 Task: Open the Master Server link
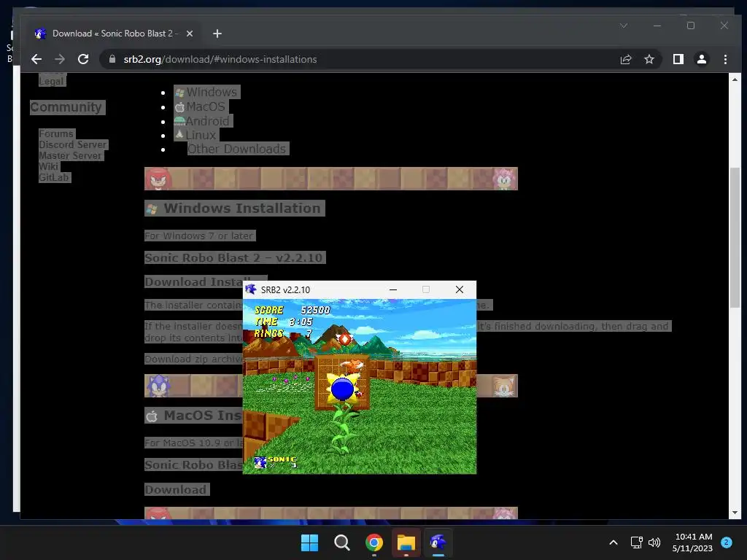71,156
